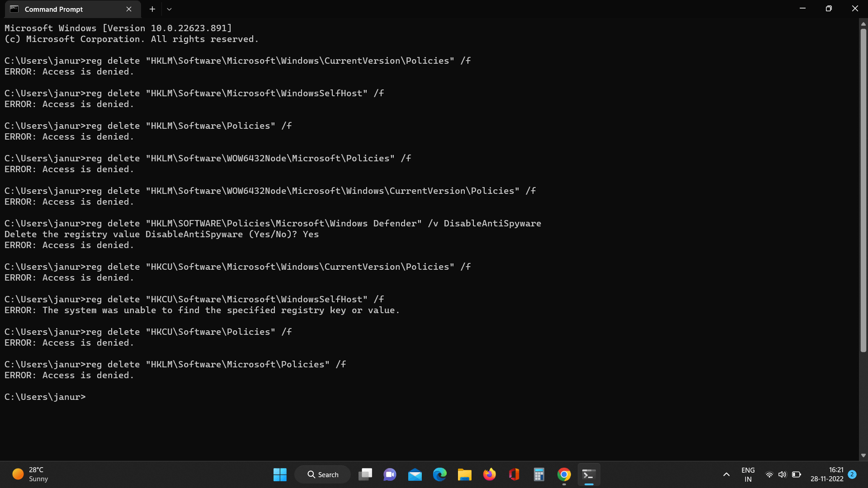This screenshot has width=868, height=488.
Task: Open a new terminal tab with plus button
Action: point(152,9)
